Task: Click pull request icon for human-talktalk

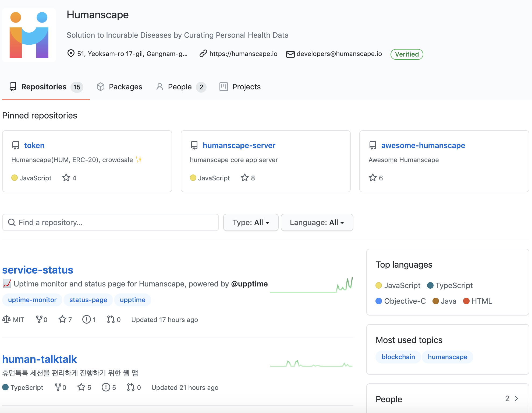Action: tap(131, 387)
